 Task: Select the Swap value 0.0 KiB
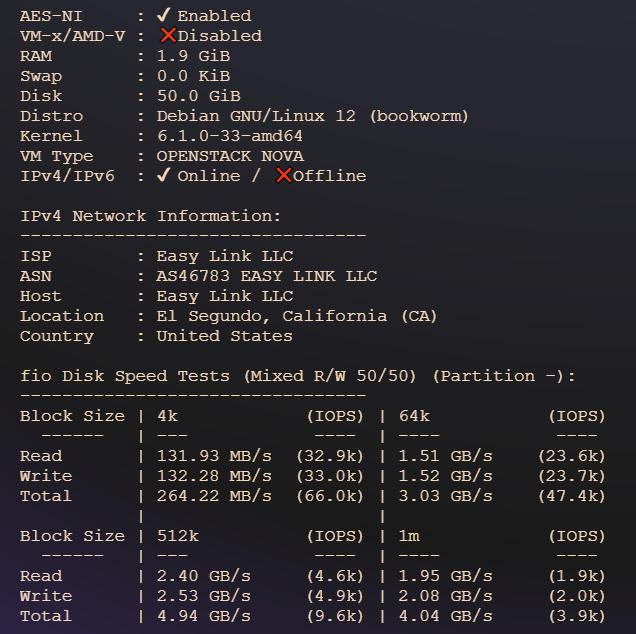click(x=193, y=76)
